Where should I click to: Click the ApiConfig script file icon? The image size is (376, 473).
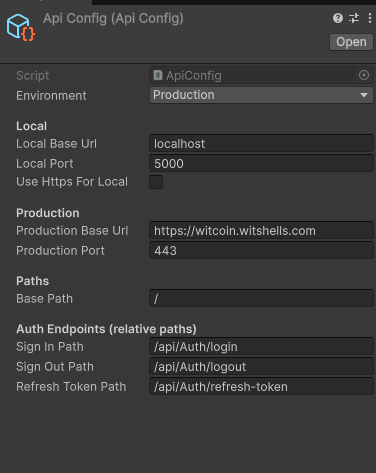pyautogui.click(x=158, y=75)
